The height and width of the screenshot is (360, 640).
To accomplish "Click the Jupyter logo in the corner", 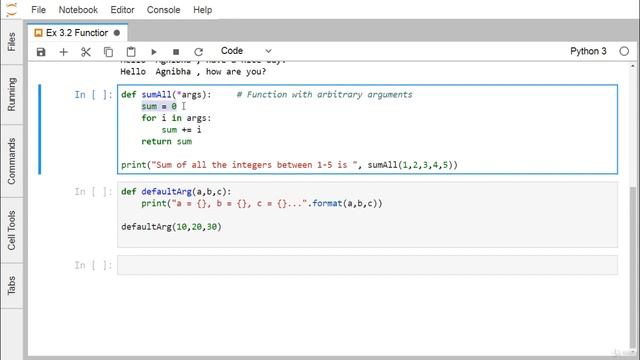I will (12, 9).
